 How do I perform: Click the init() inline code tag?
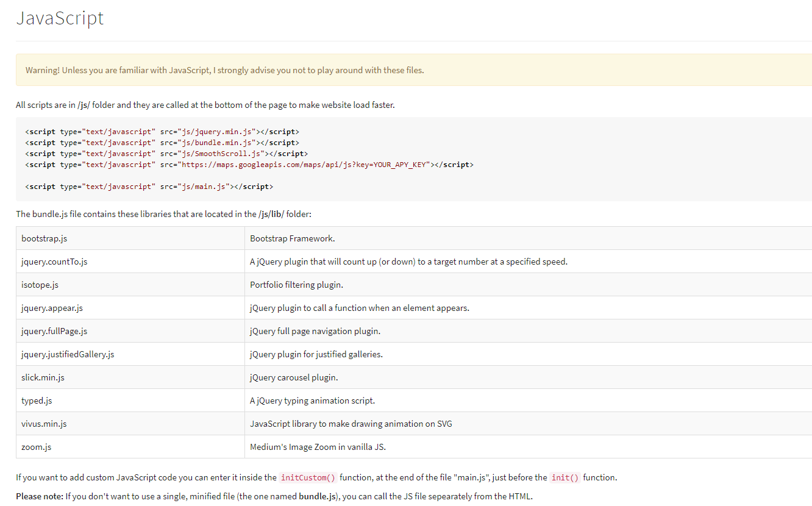pos(565,478)
